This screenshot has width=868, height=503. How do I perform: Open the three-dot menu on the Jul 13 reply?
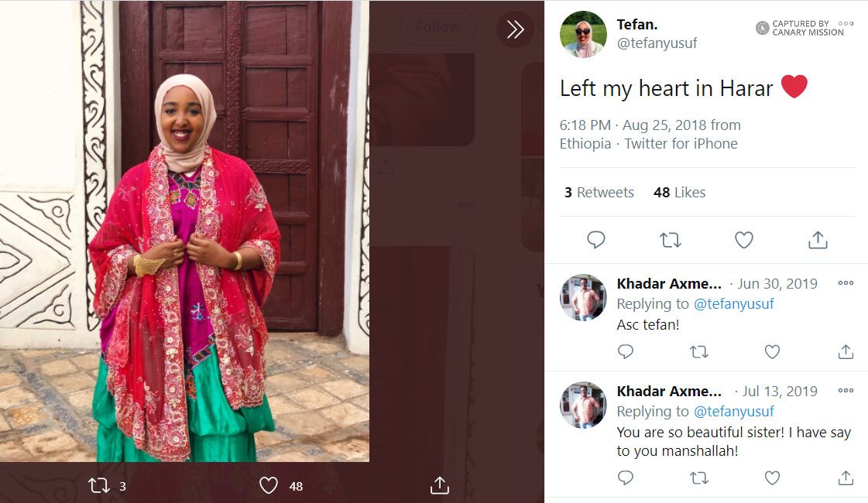pyautogui.click(x=844, y=391)
